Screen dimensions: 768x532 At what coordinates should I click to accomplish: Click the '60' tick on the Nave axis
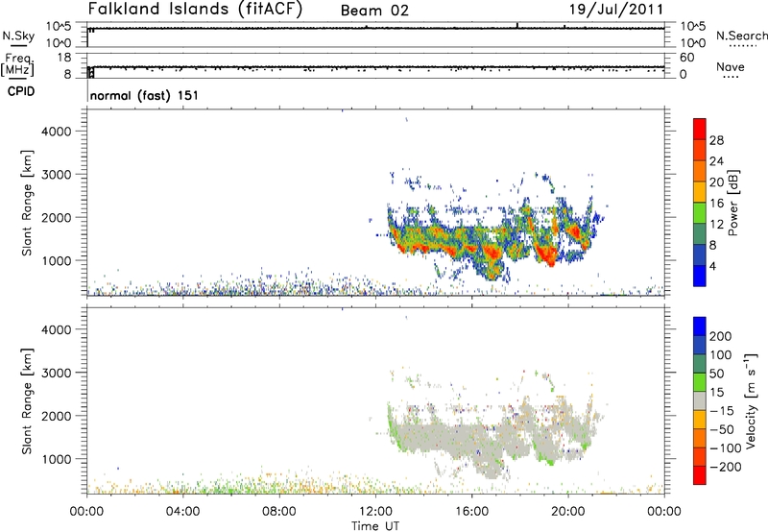tap(686, 58)
